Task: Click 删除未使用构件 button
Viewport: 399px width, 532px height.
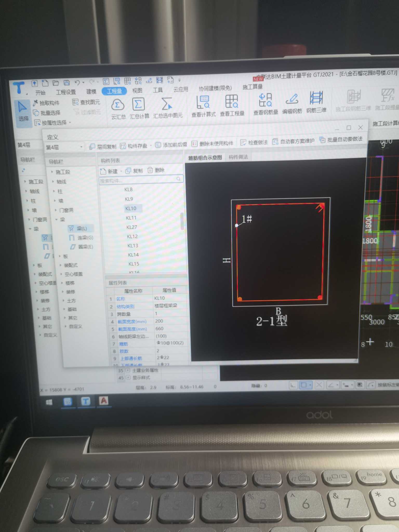Action: pyautogui.click(x=212, y=144)
